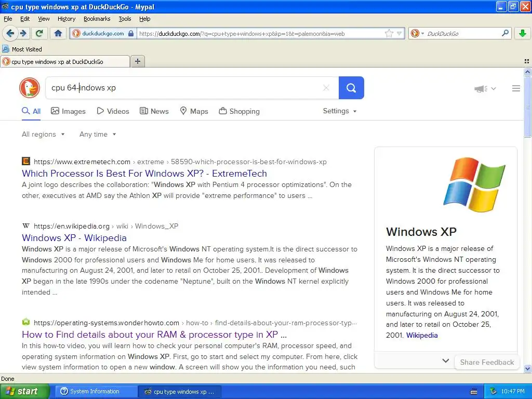Screen dimensions: 532x399
Task: Click the Wikipedia W favicon
Action: [x=26, y=225]
